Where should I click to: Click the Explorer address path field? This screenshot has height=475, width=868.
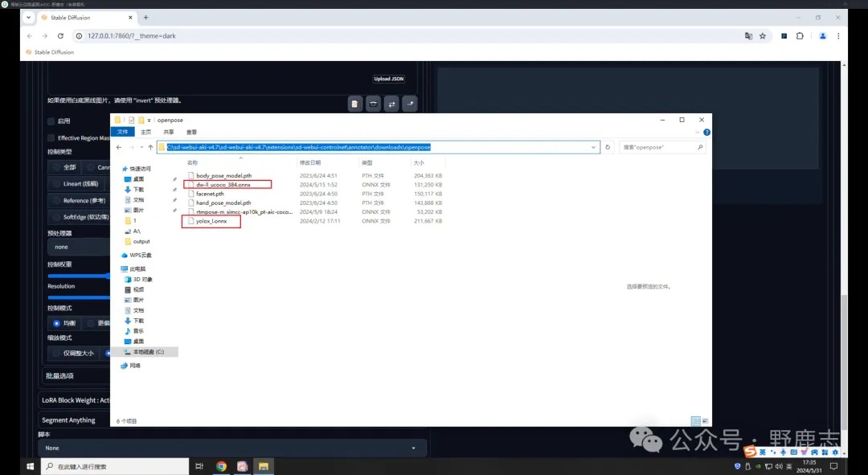tap(378, 147)
